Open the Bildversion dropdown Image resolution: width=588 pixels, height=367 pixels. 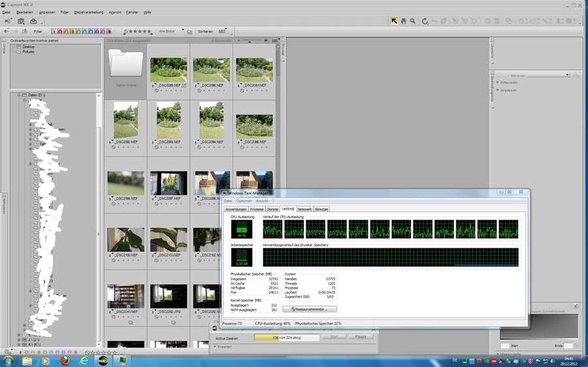(x=549, y=75)
